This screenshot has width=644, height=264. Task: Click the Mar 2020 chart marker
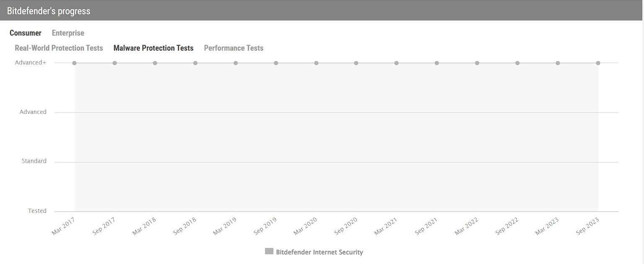316,63
